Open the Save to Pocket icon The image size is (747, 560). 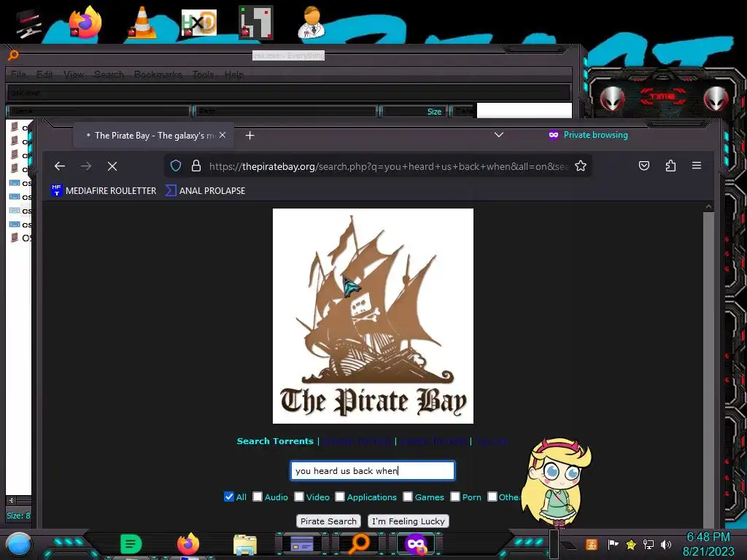pyautogui.click(x=644, y=166)
